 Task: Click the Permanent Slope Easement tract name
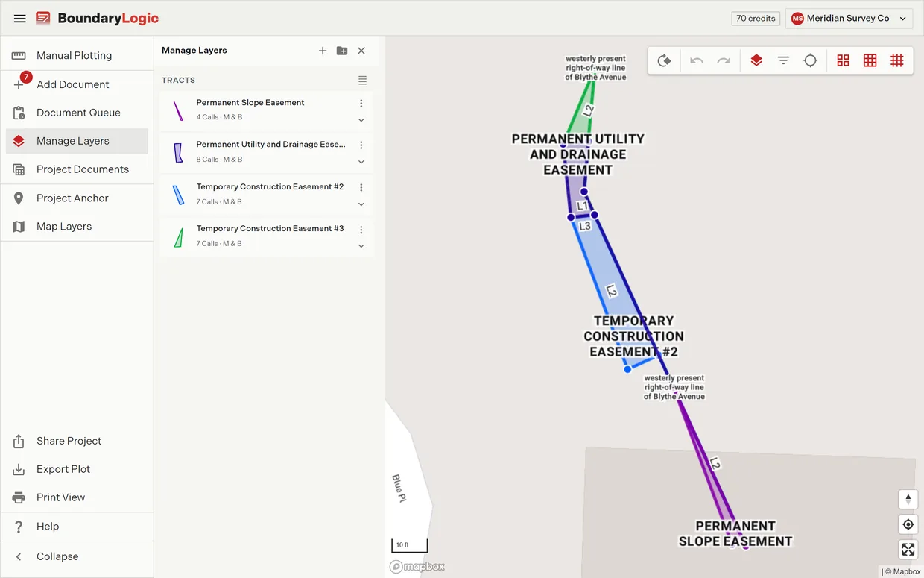click(250, 103)
